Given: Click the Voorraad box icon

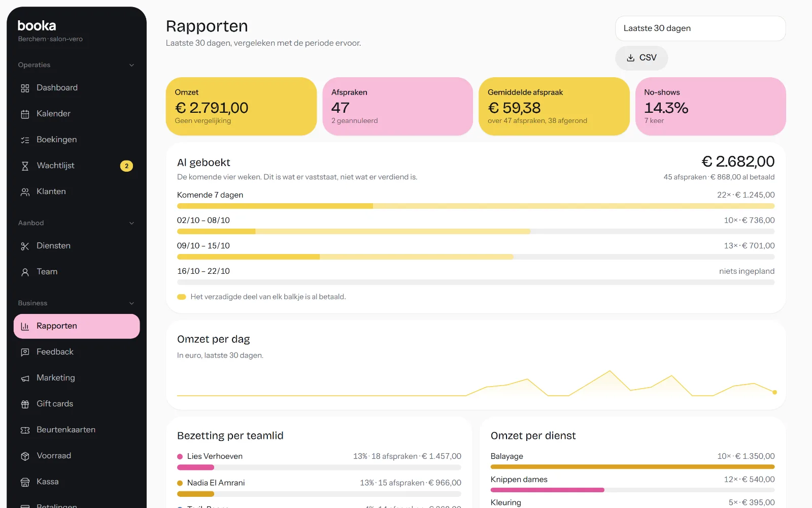Looking at the screenshot, I should (25, 456).
